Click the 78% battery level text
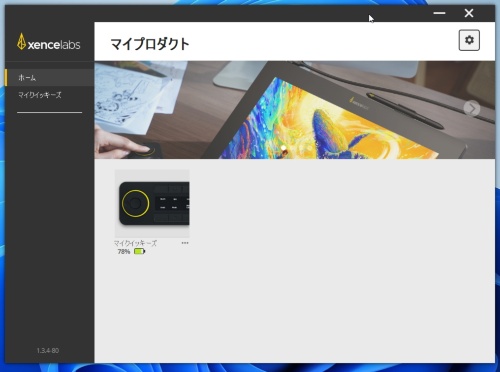 (124, 252)
